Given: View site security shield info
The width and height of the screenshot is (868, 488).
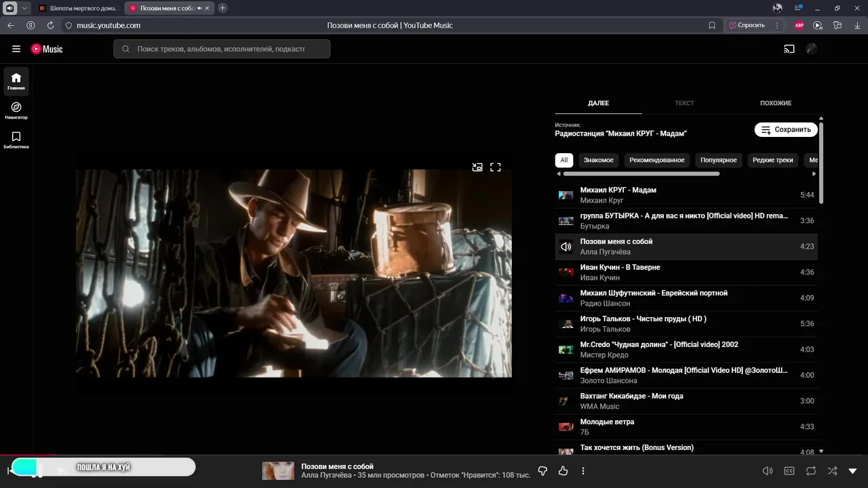Looking at the screenshot, I should (x=68, y=25).
